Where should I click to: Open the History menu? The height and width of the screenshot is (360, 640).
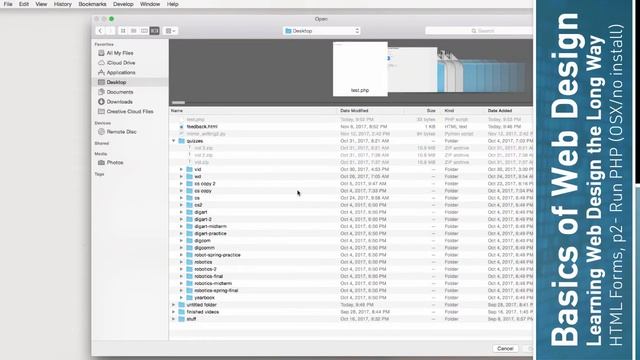(62, 4)
